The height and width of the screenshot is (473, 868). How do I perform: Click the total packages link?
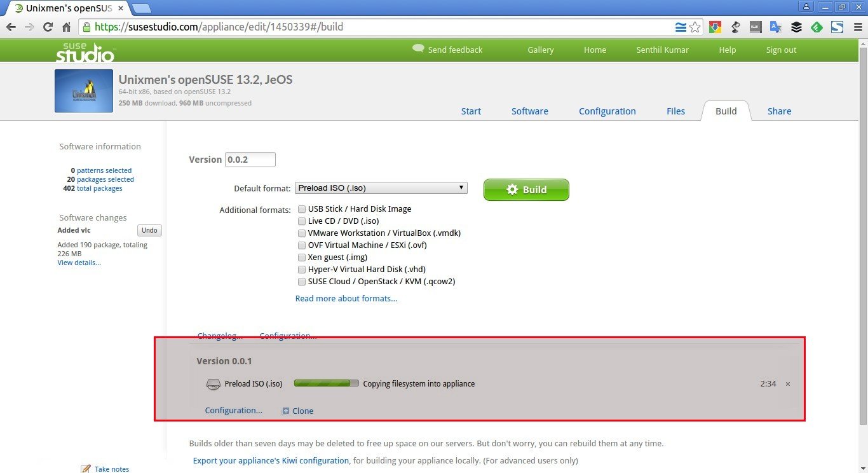pos(100,188)
